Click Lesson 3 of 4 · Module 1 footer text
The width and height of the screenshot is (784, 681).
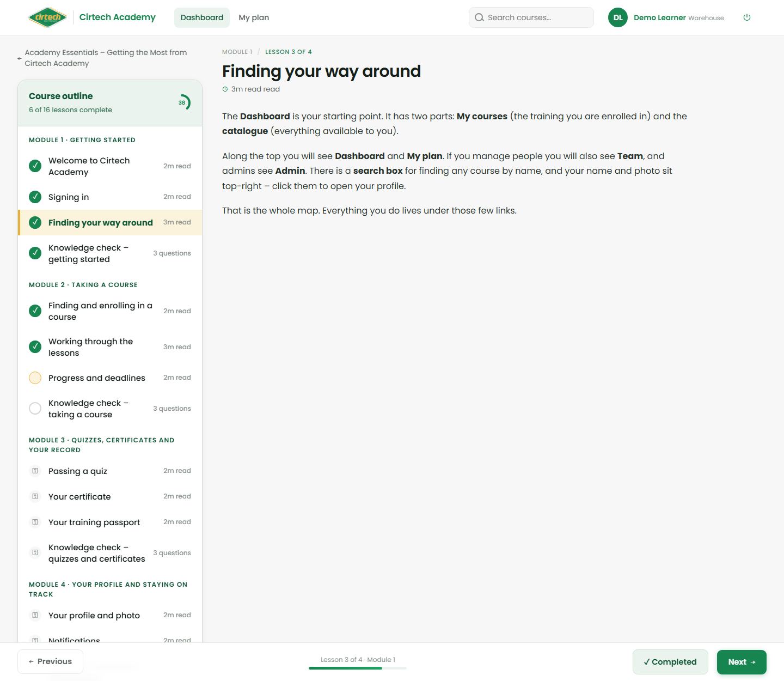[x=358, y=659]
